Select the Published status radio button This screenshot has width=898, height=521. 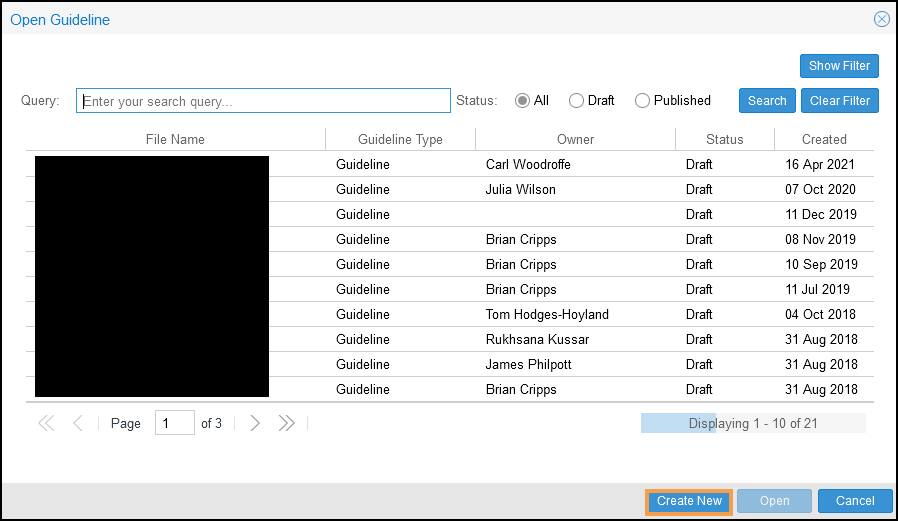click(x=642, y=100)
